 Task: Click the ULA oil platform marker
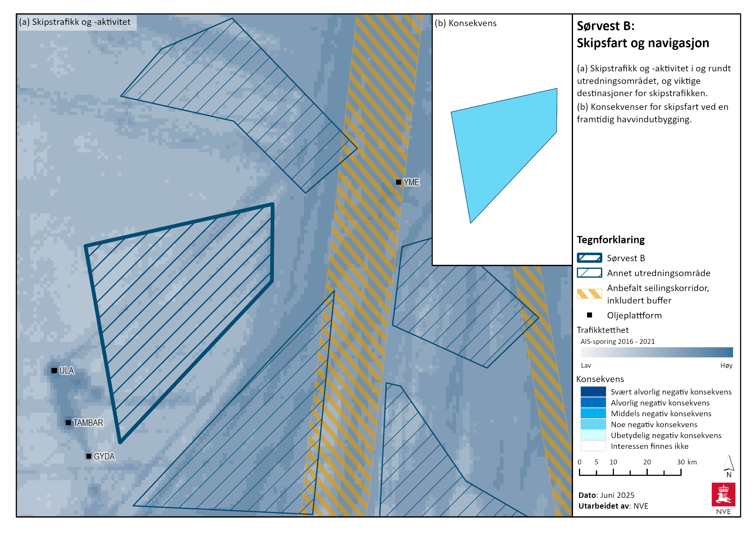pos(54,371)
